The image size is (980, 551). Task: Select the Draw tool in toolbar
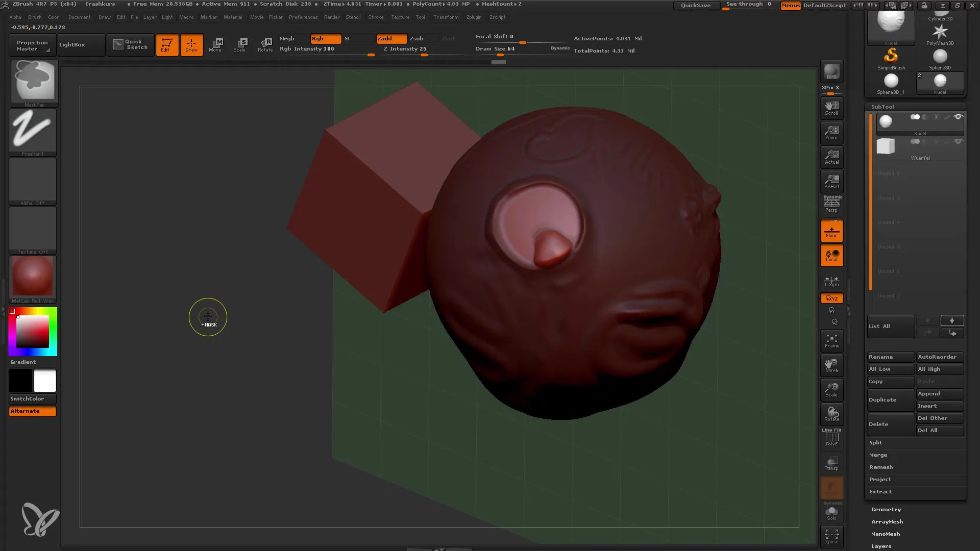point(191,44)
